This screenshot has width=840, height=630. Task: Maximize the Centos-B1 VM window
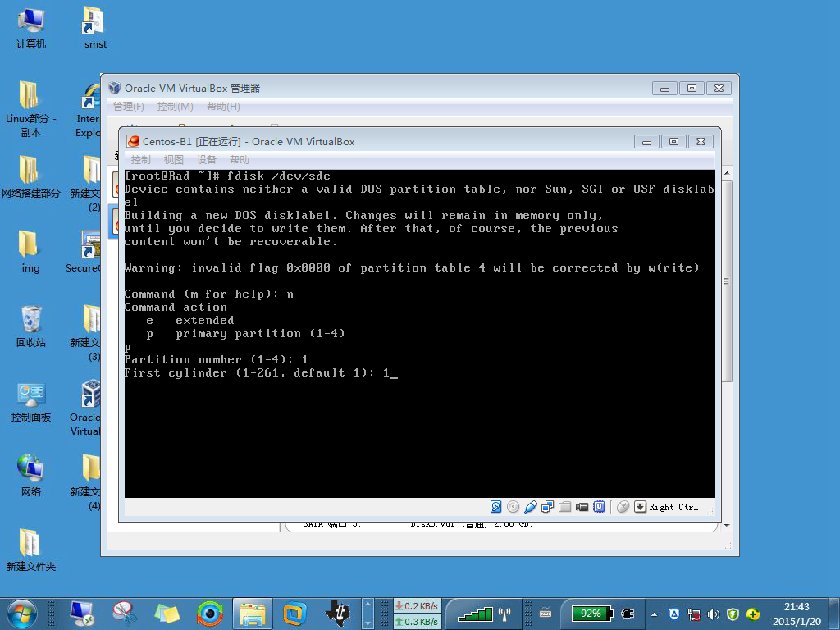click(x=674, y=141)
